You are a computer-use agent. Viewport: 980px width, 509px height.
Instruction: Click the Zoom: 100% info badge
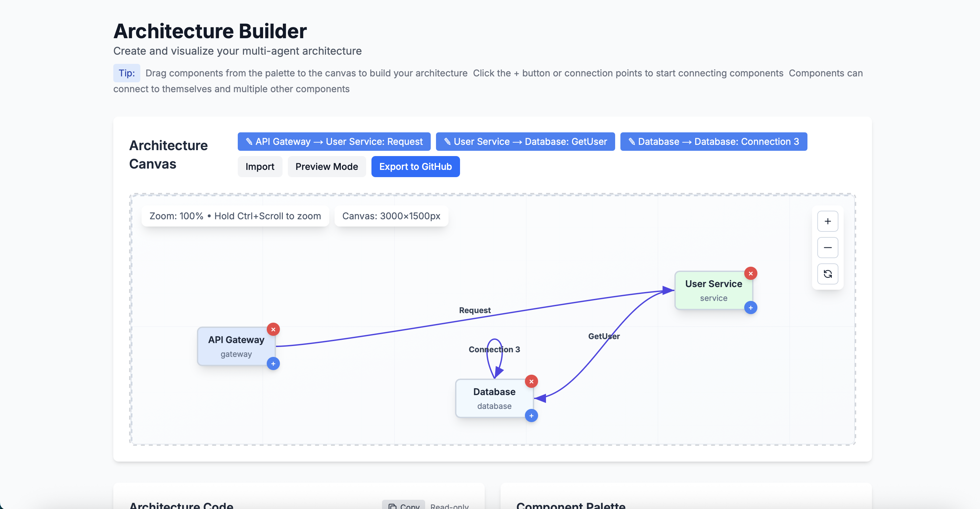click(x=235, y=216)
